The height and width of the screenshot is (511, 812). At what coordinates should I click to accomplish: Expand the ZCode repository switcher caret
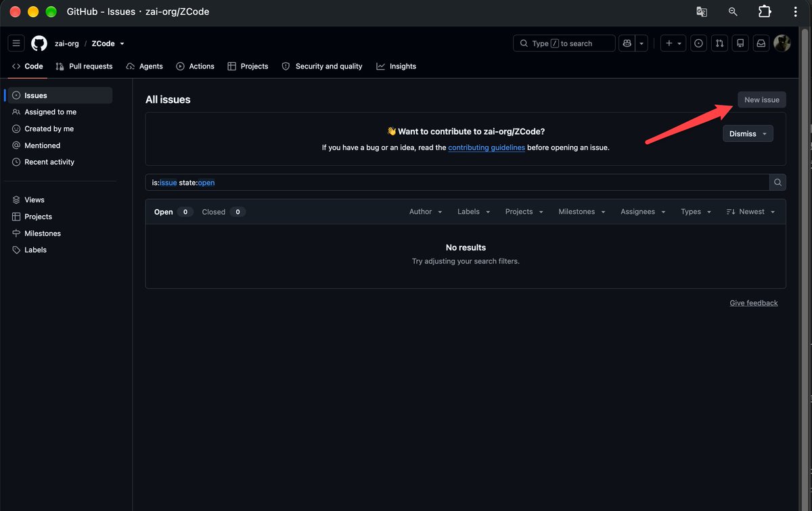click(122, 44)
